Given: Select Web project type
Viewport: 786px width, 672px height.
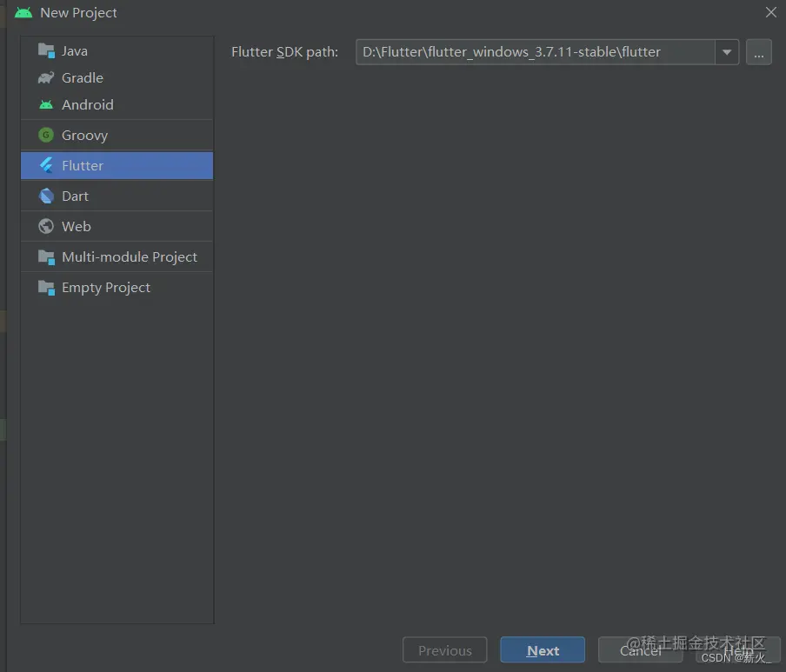Looking at the screenshot, I should pyautogui.click(x=117, y=227).
